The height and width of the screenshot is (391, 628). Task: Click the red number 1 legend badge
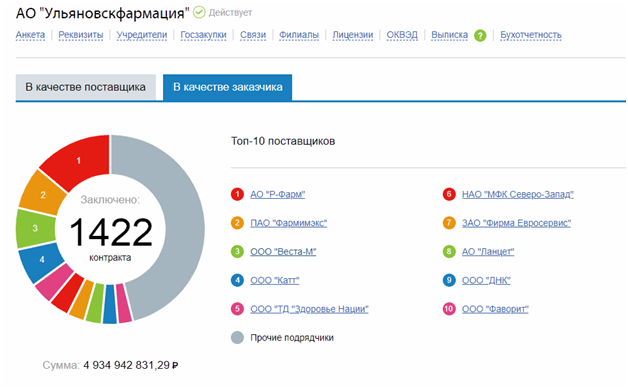tap(237, 194)
